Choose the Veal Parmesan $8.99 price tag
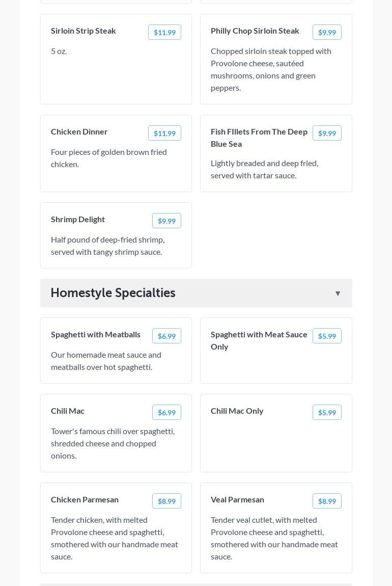 (x=327, y=501)
